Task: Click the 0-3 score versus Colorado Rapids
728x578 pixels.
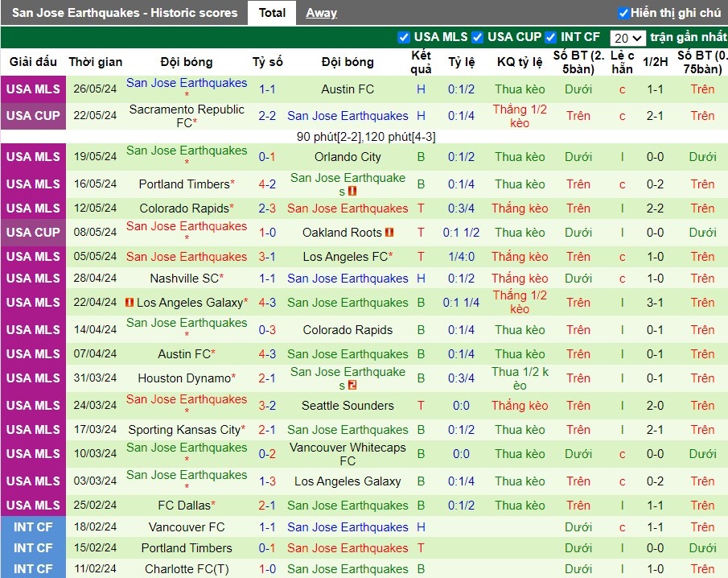Action: click(267, 329)
